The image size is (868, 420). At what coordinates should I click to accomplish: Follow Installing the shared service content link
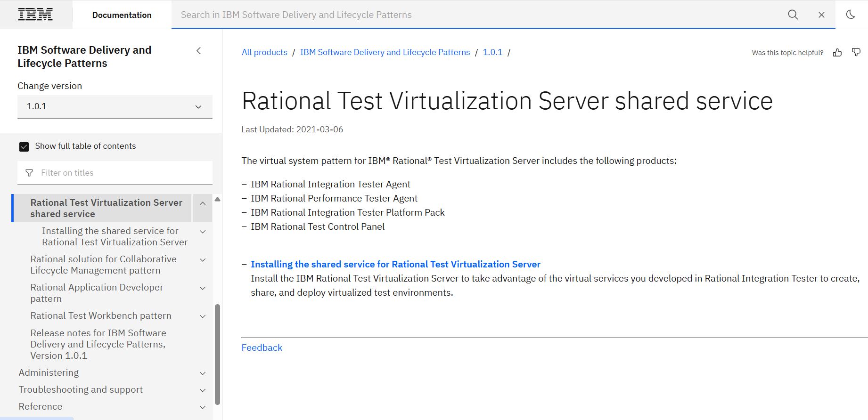pyautogui.click(x=396, y=264)
